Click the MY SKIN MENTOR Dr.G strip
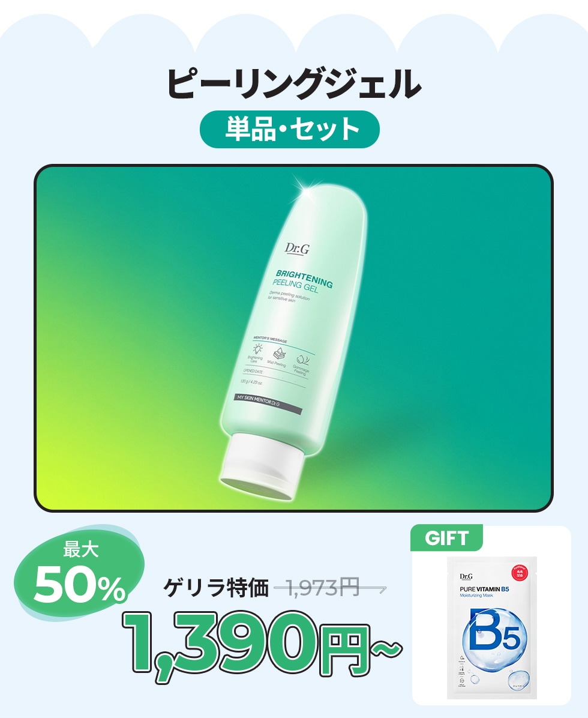 pos(268,404)
